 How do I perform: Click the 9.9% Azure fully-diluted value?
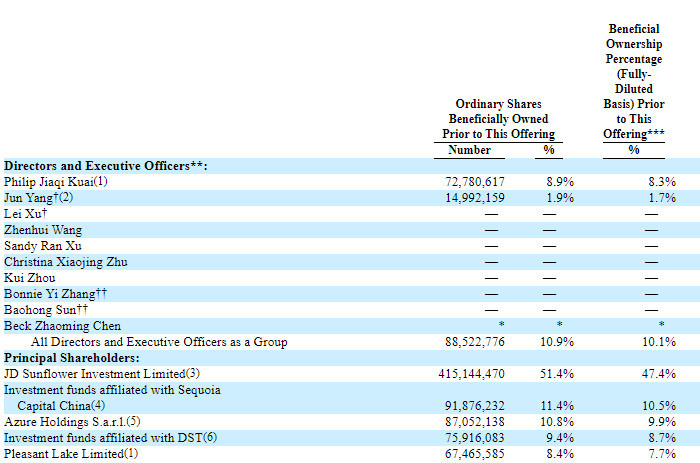click(662, 422)
